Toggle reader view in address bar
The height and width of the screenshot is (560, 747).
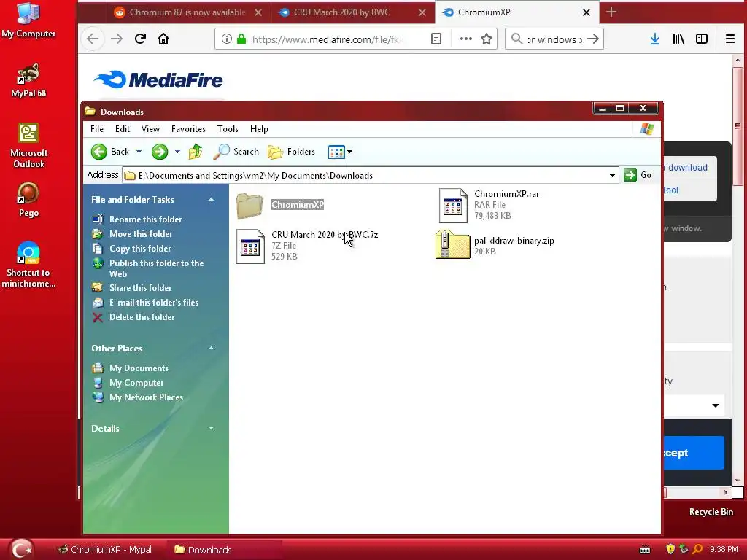pyautogui.click(x=436, y=39)
